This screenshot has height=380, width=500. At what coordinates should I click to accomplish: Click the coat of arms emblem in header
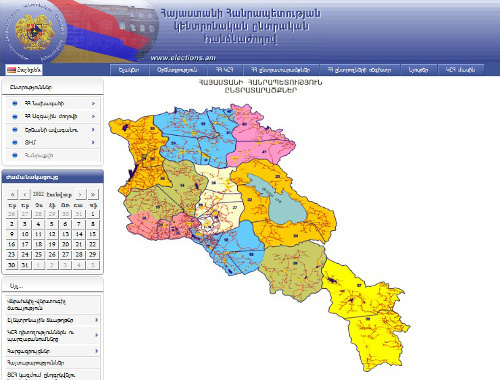point(34,32)
